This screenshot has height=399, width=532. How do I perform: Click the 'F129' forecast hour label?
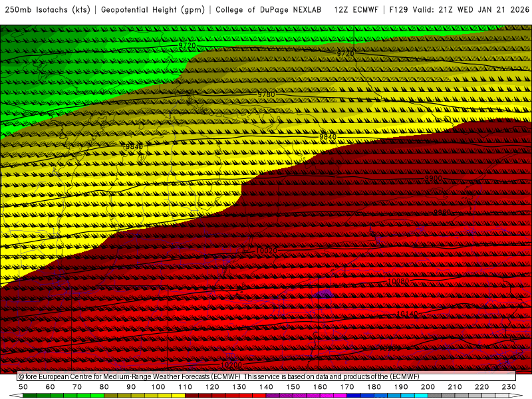(398, 10)
